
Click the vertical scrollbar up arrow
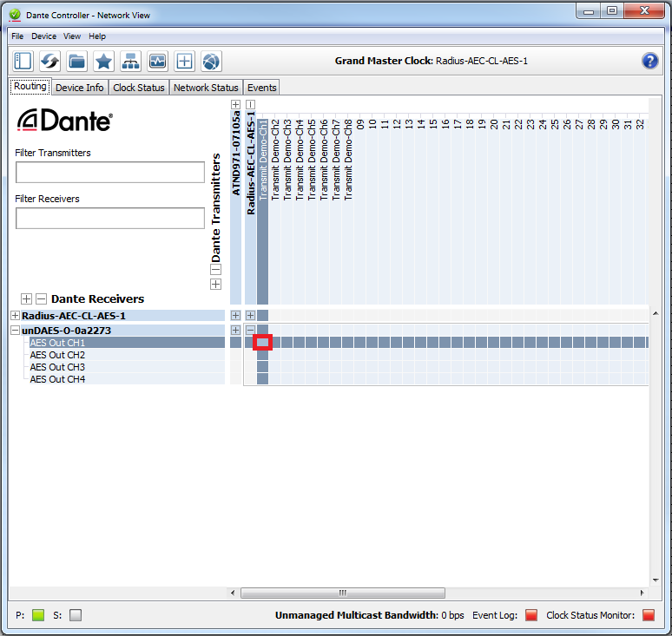click(656, 313)
